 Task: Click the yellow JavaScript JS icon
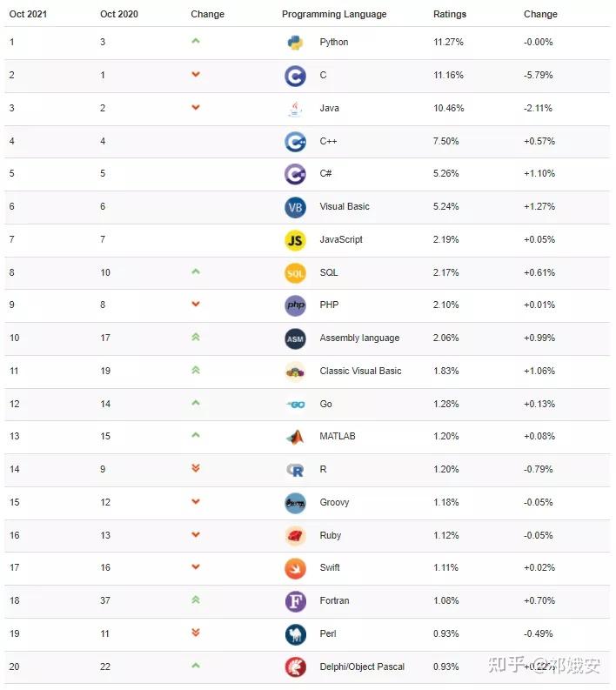pos(295,239)
